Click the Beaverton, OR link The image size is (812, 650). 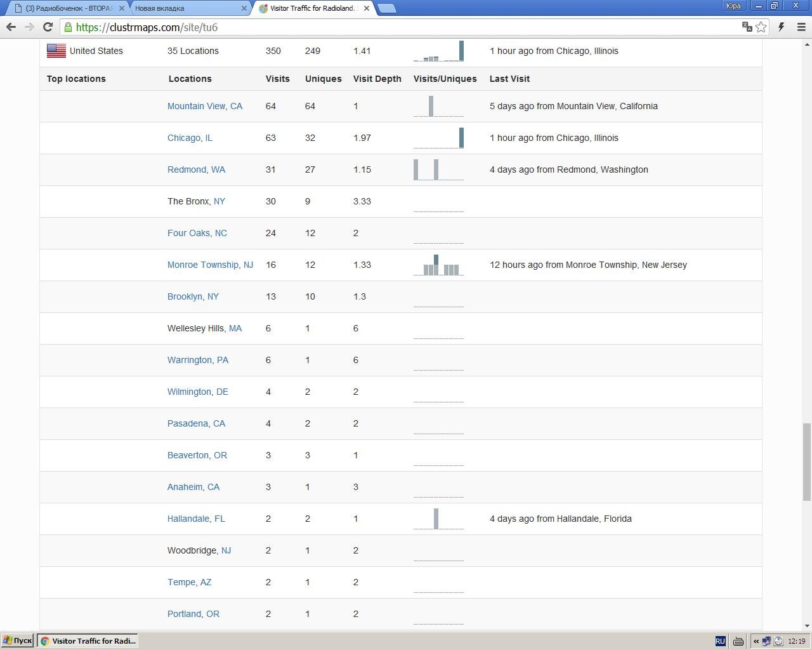pos(197,455)
